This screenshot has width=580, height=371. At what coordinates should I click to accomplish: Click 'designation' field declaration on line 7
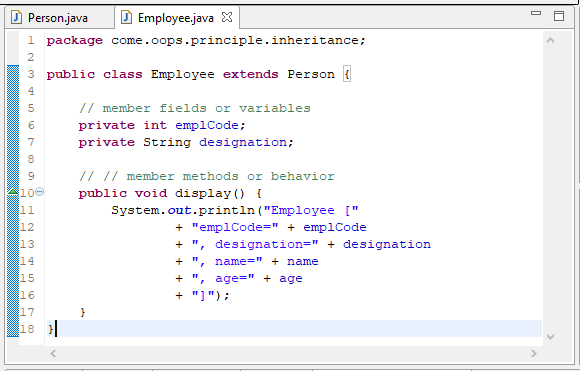[x=243, y=142]
